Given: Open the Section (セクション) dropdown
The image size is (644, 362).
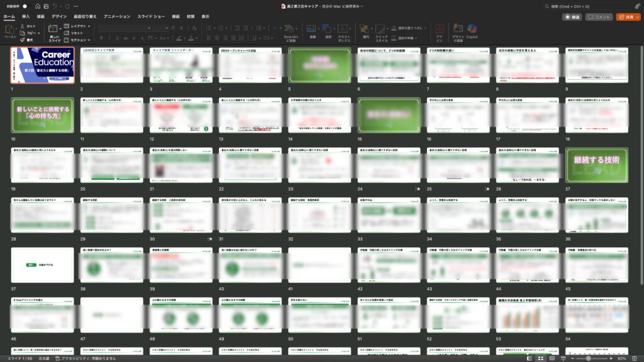Looking at the screenshot, I should click(x=77, y=40).
